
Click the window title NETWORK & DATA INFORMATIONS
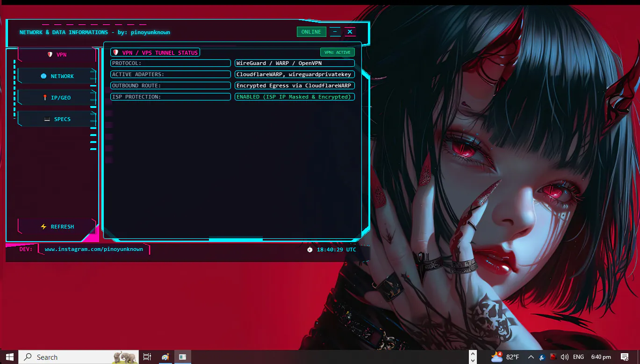64,32
